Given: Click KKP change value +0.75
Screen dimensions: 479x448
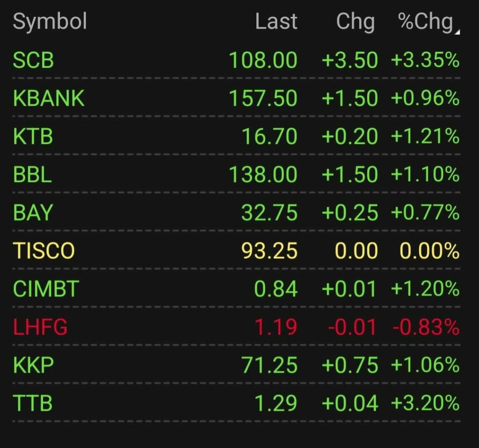Looking at the screenshot, I should (x=349, y=365).
